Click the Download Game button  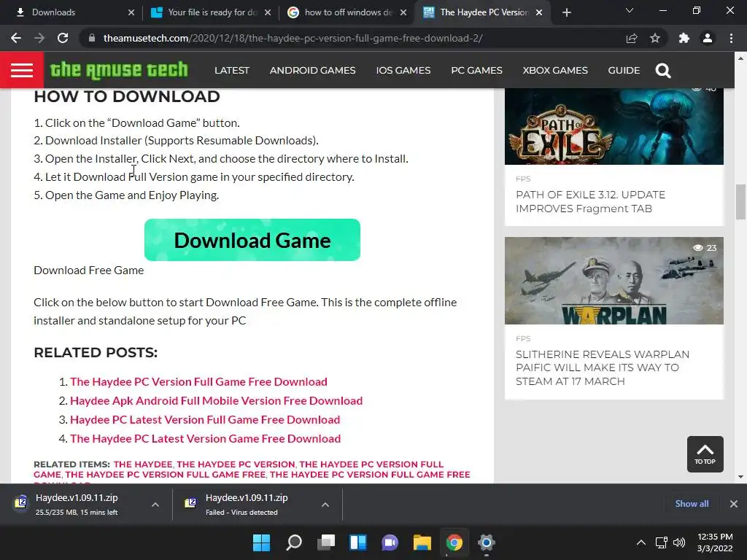pos(252,240)
